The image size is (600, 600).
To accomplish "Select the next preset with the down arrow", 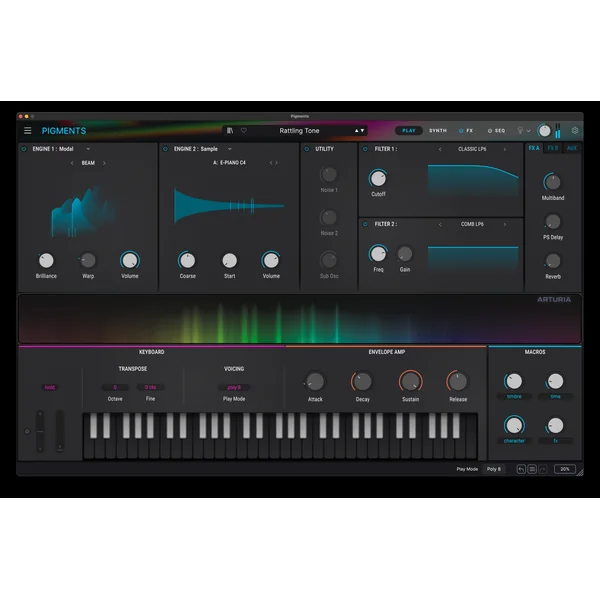I will point(362,130).
